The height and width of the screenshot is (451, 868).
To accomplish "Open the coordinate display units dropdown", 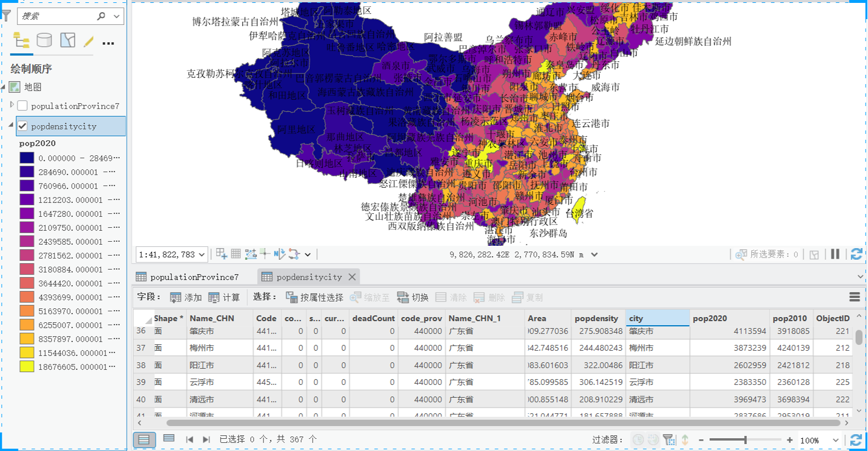I will click(x=594, y=254).
